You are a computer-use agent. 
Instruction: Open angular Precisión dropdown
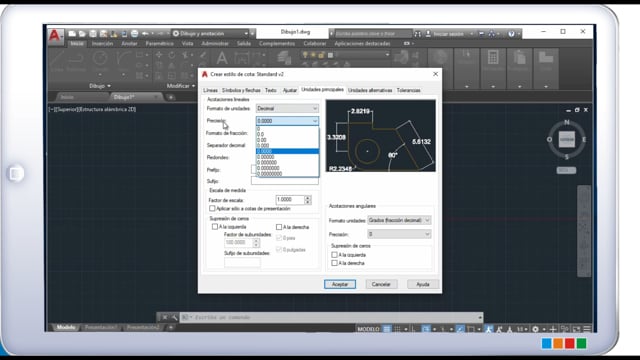tap(399, 234)
